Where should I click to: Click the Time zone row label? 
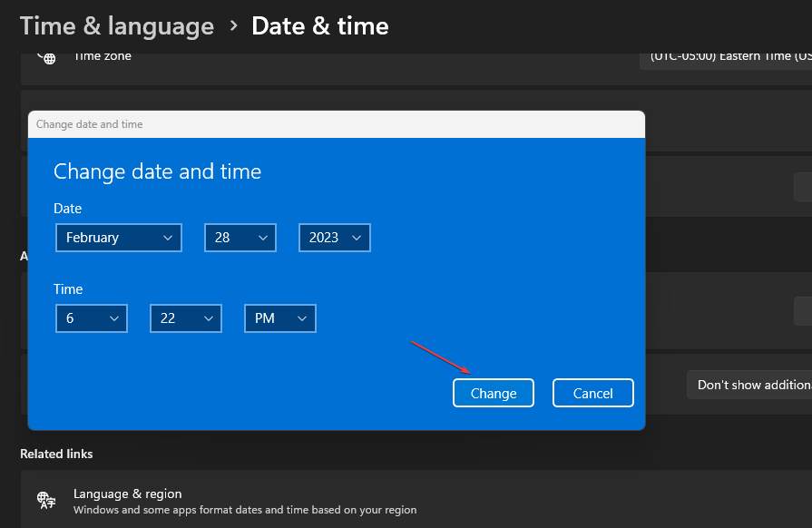(103, 56)
